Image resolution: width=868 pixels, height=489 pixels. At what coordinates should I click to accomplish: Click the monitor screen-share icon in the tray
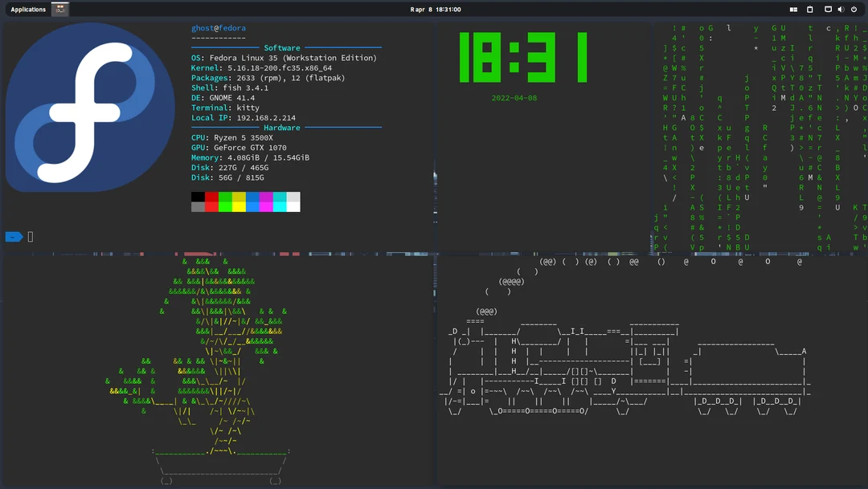[828, 9]
